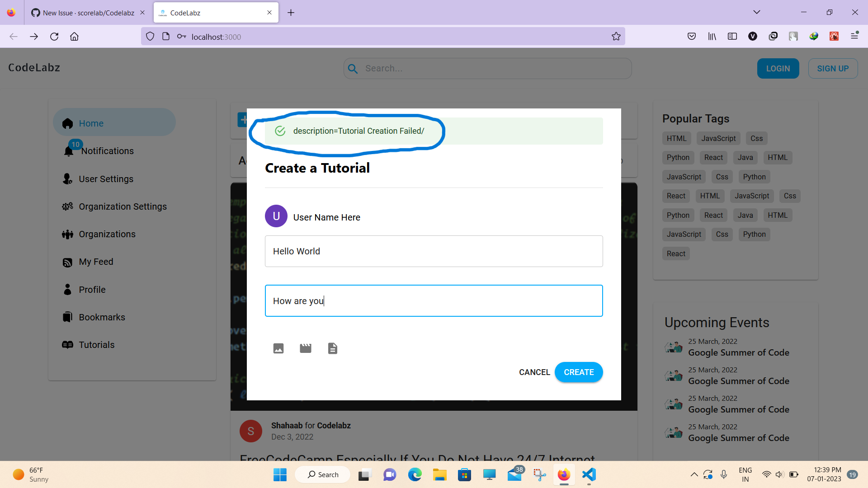Toggle the bookmark star in the address bar
Viewport: 868px width, 488px height.
(x=616, y=36)
